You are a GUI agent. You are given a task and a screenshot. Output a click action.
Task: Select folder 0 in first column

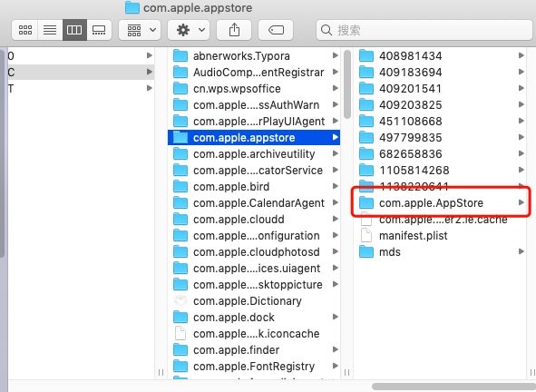click(81, 55)
